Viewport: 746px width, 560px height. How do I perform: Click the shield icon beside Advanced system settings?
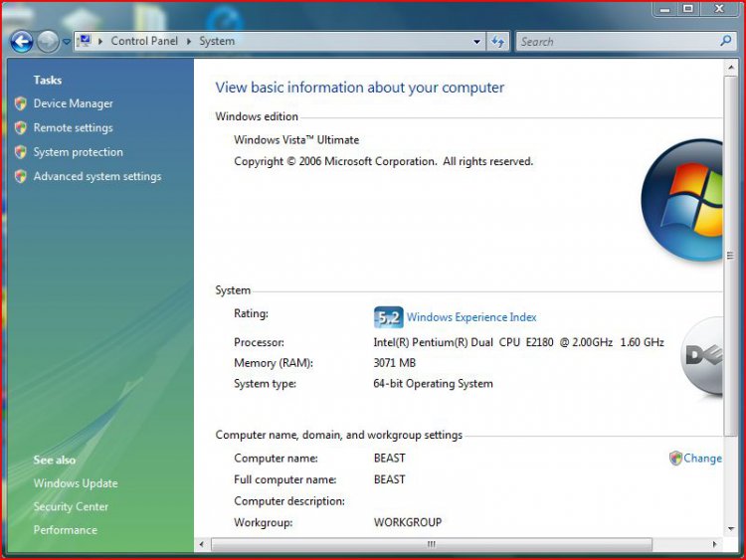21,176
